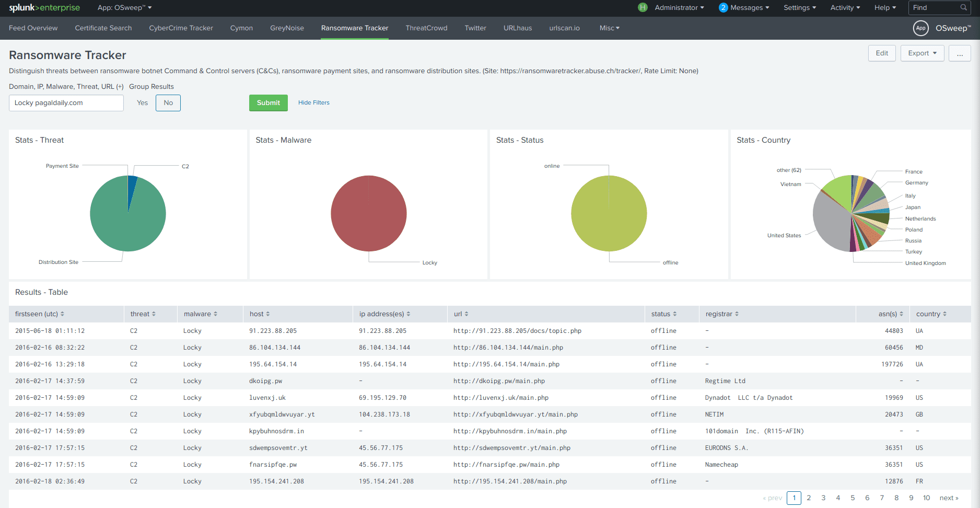Open Certificate Search tab

click(103, 28)
